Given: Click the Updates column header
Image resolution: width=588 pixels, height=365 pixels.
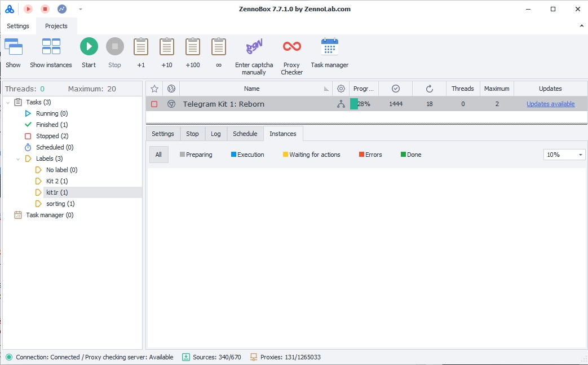Looking at the screenshot, I should coord(550,89).
